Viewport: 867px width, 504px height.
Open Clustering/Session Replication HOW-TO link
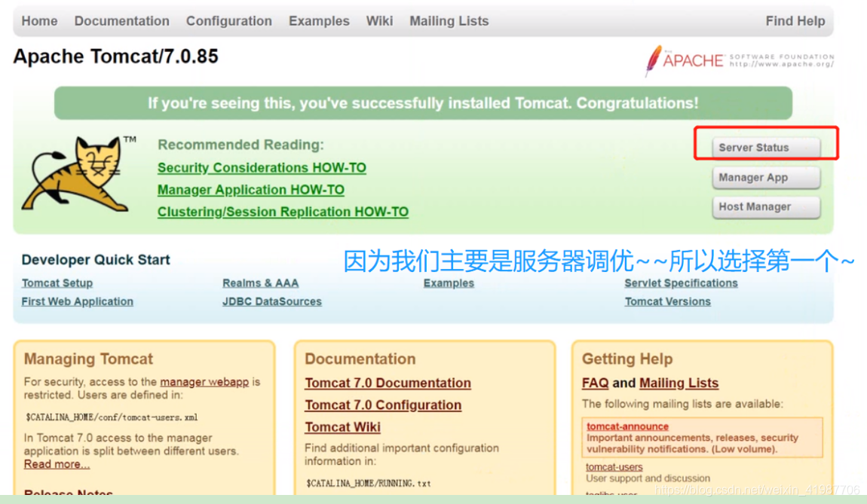(283, 212)
